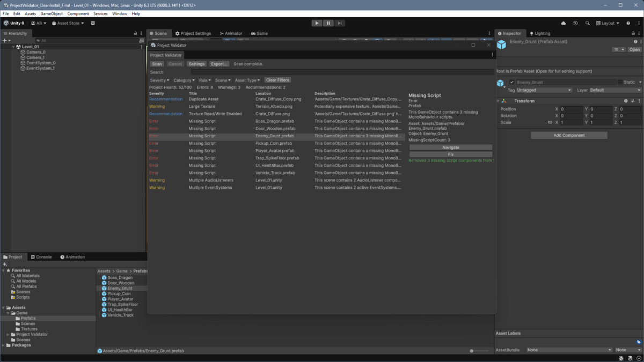Click the Project Validator search field

pos(342,72)
